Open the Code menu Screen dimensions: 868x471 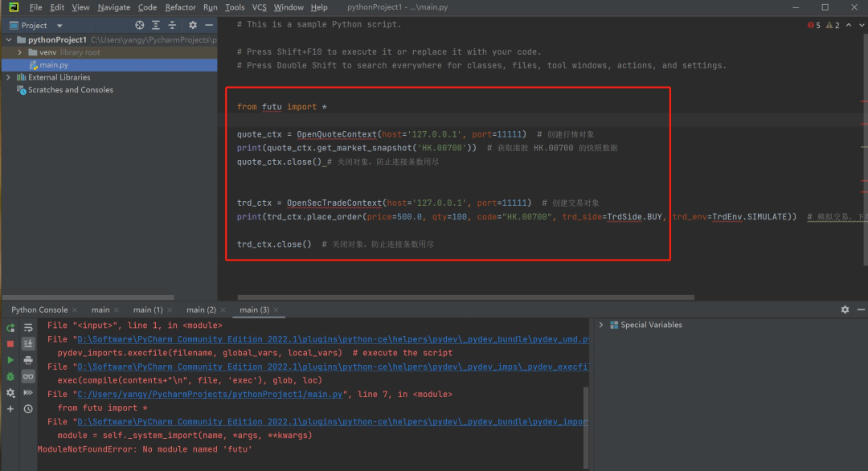coord(147,7)
